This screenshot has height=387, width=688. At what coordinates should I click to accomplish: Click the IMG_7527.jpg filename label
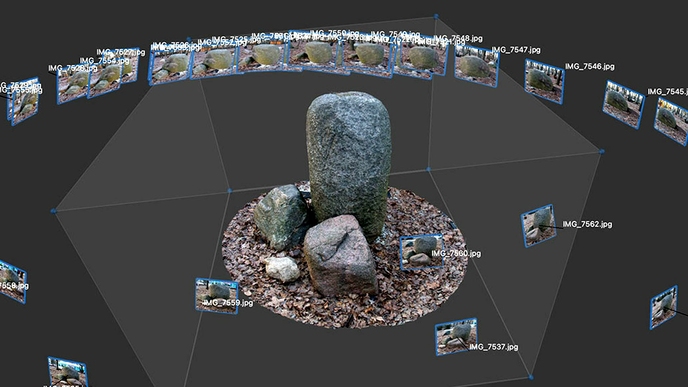point(121,52)
